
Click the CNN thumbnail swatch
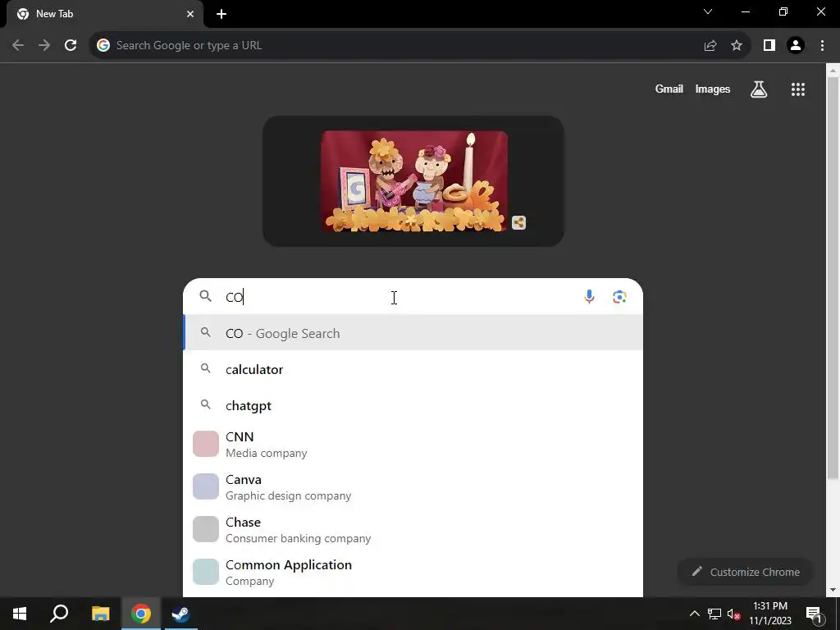206,444
